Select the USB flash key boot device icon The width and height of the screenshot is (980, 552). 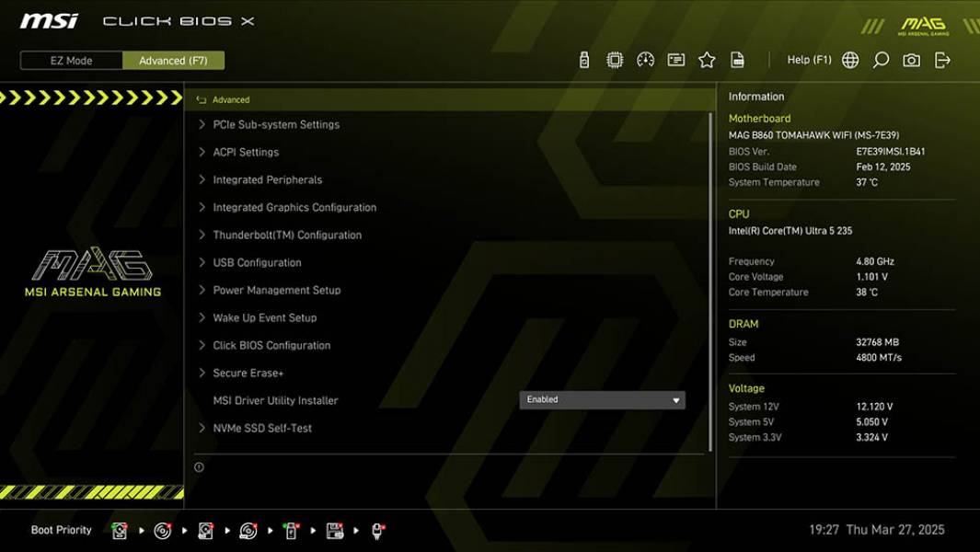291,531
